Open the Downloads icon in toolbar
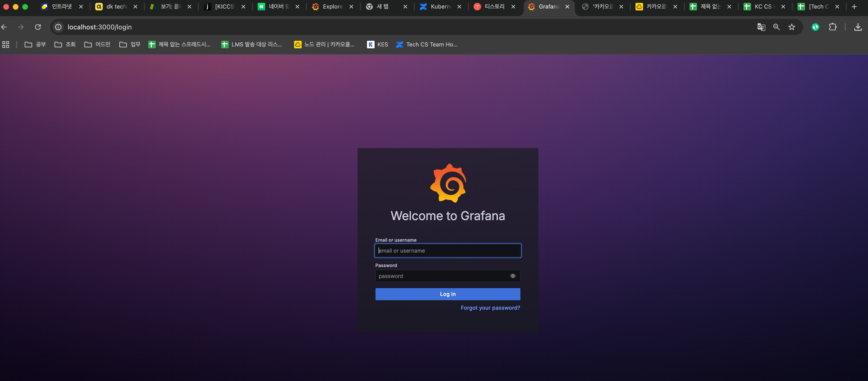868x381 pixels. coord(858,27)
